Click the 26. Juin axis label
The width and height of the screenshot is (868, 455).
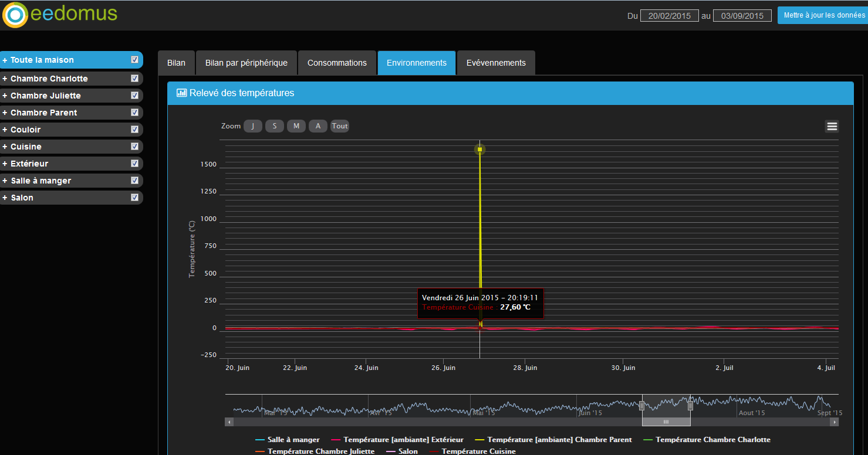point(444,368)
